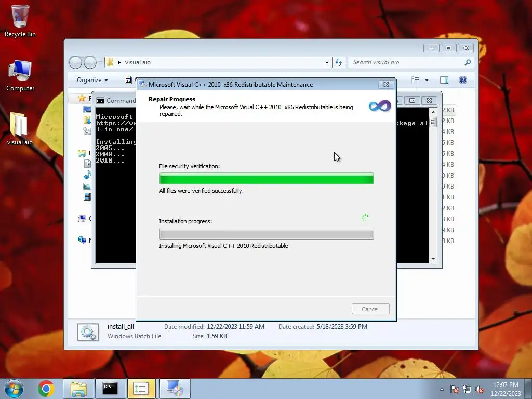Focus the Search visual aio box

pos(407,62)
